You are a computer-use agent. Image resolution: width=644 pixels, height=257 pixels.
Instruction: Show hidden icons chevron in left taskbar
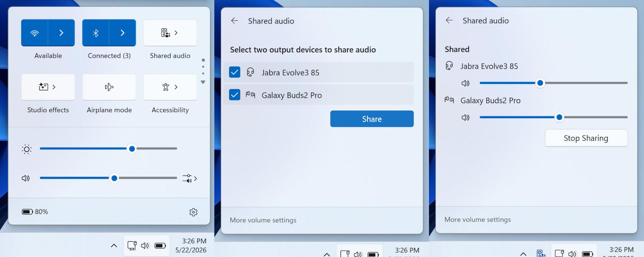click(114, 246)
